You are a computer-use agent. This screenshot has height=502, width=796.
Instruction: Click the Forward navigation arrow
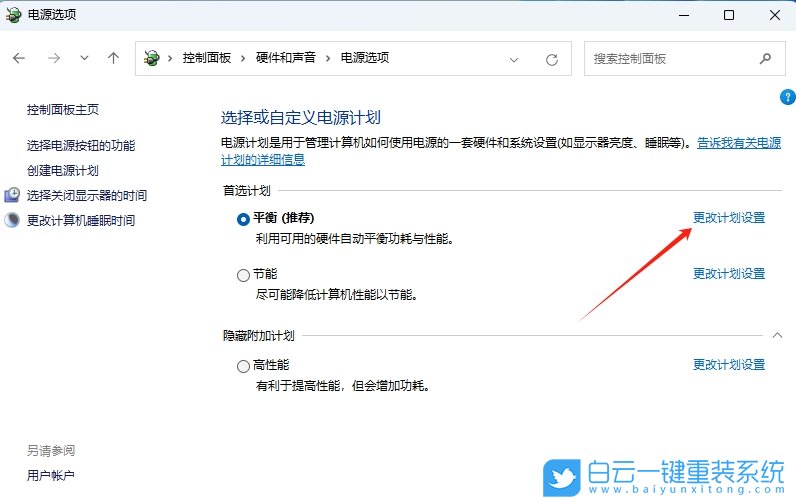[54, 58]
